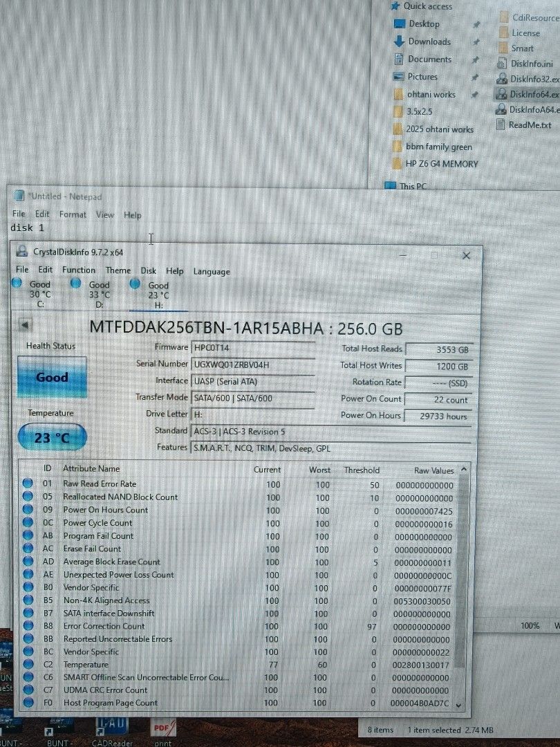
Task: Click the 23 °C temperature button
Action: coord(52,437)
